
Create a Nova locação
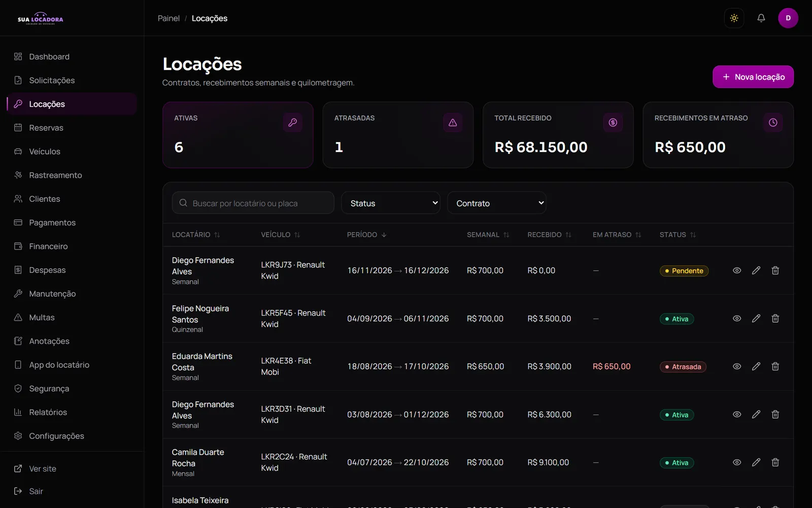pos(753,77)
